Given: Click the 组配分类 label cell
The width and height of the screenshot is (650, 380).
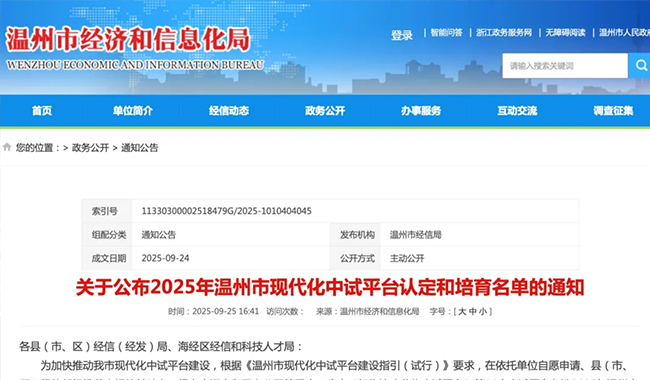Looking at the screenshot, I should pyautogui.click(x=107, y=235).
